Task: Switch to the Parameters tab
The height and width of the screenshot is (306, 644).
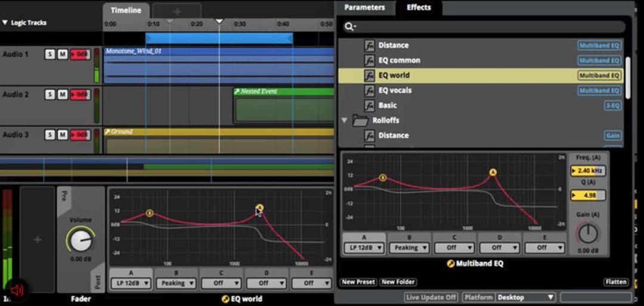Action: pos(364,7)
